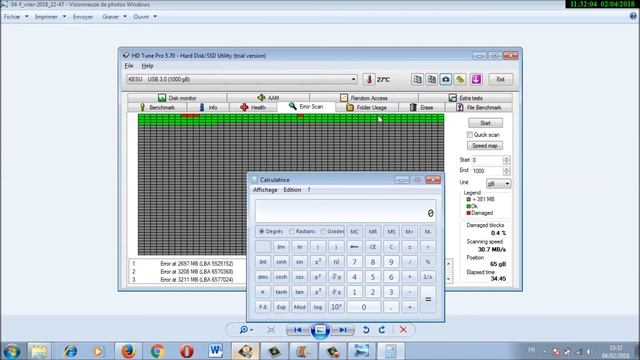Click the Exit button in HD Tune
This screenshot has height=360, width=640.
pyautogui.click(x=500, y=79)
